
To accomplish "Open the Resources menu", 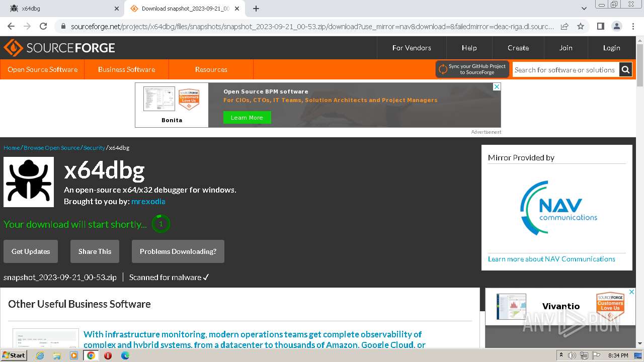I will 211,69.
